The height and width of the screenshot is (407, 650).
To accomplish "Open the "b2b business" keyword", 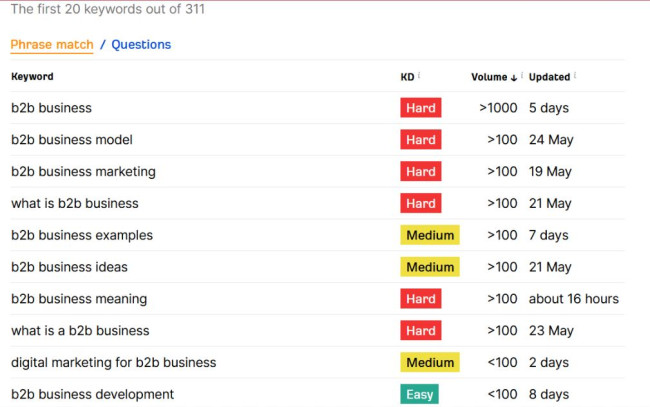I will point(51,108).
